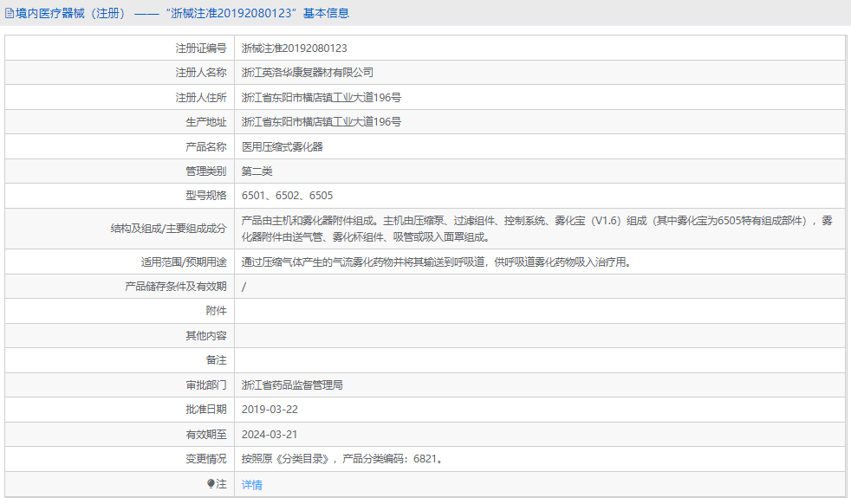Click the 变更情况 label cell
Screen dimensions: 851x504
click(120, 458)
